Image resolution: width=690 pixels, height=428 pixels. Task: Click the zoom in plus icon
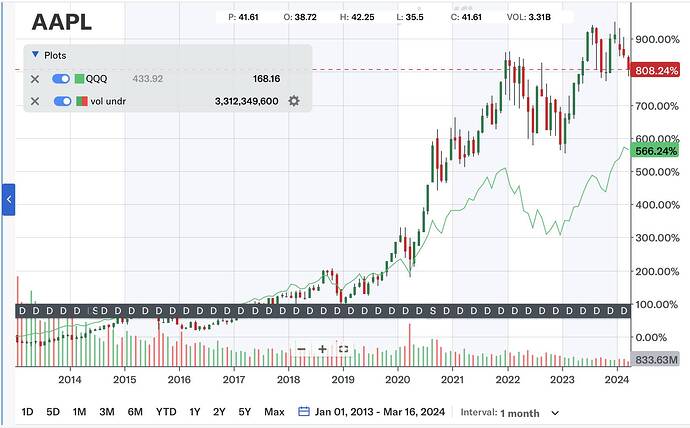[322, 349]
